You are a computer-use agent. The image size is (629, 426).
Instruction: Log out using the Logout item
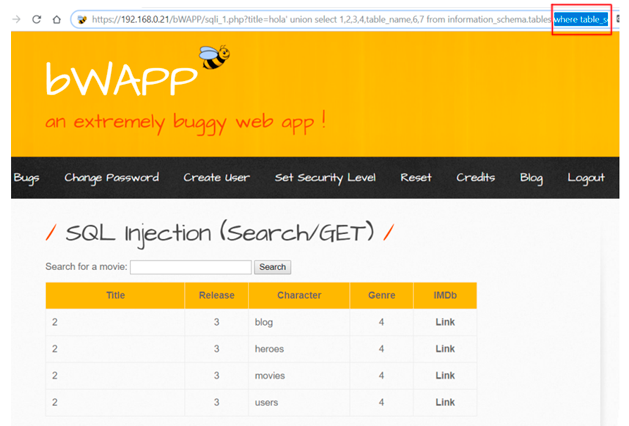coord(586,178)
